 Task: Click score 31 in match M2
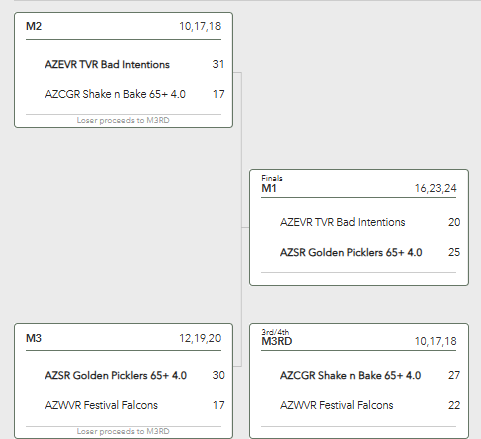coord(218,64)
